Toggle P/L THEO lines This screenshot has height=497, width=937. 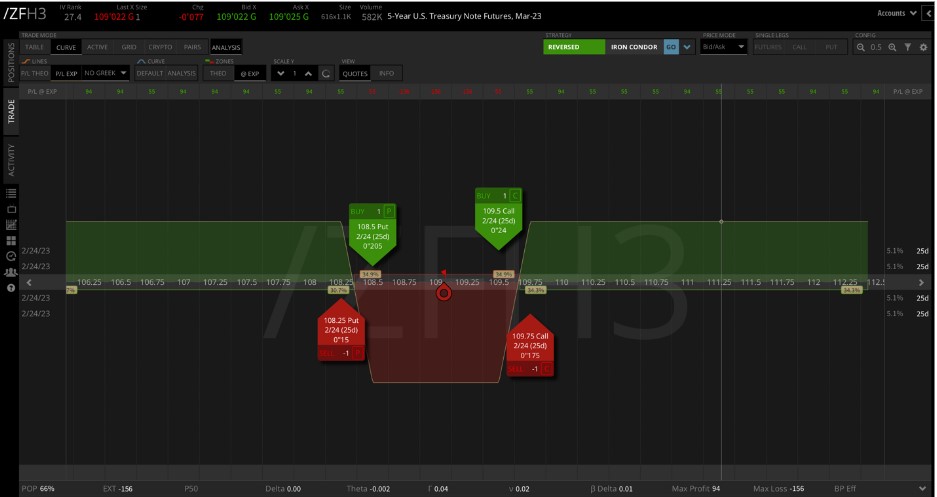(x=35, y=73)
